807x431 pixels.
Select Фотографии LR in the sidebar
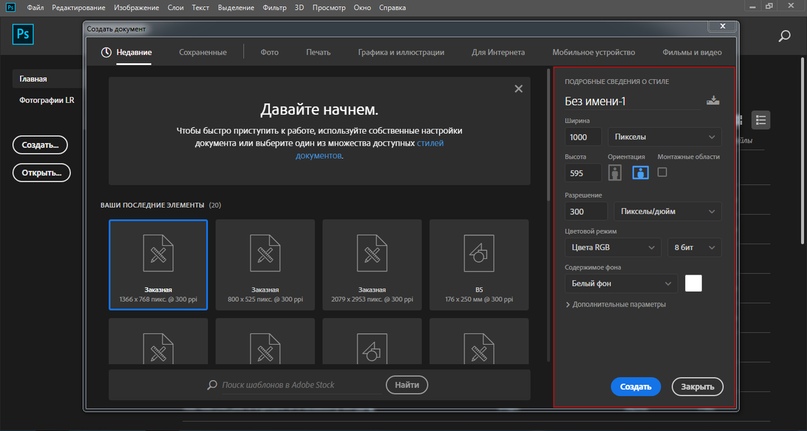coord(46,100)
